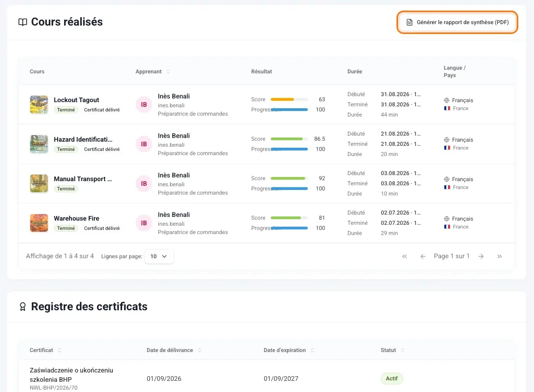Click Résultat column header
Image resolution: width=534 pixels, height=392 pixels.
[261, 72]
